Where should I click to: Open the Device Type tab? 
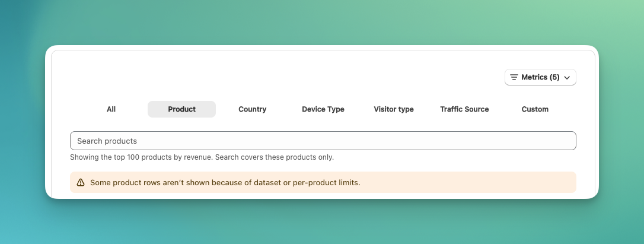point(323,109)
